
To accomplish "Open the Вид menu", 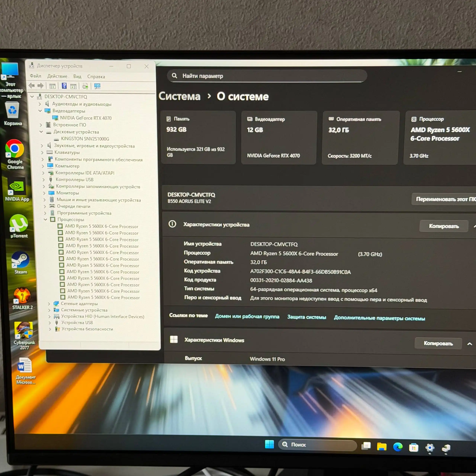I will (x=77, y=77).
